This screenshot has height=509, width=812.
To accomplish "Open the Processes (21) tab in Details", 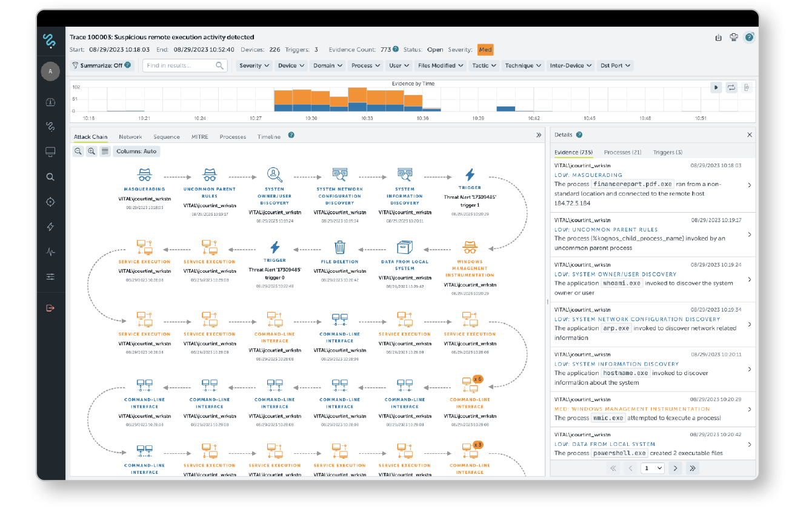I will 622,152.
